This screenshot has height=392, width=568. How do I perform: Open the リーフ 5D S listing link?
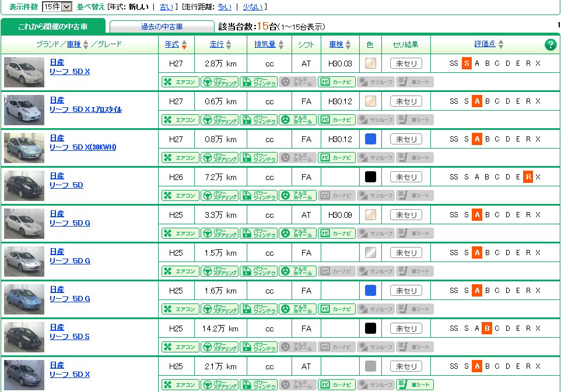[69, 337]
